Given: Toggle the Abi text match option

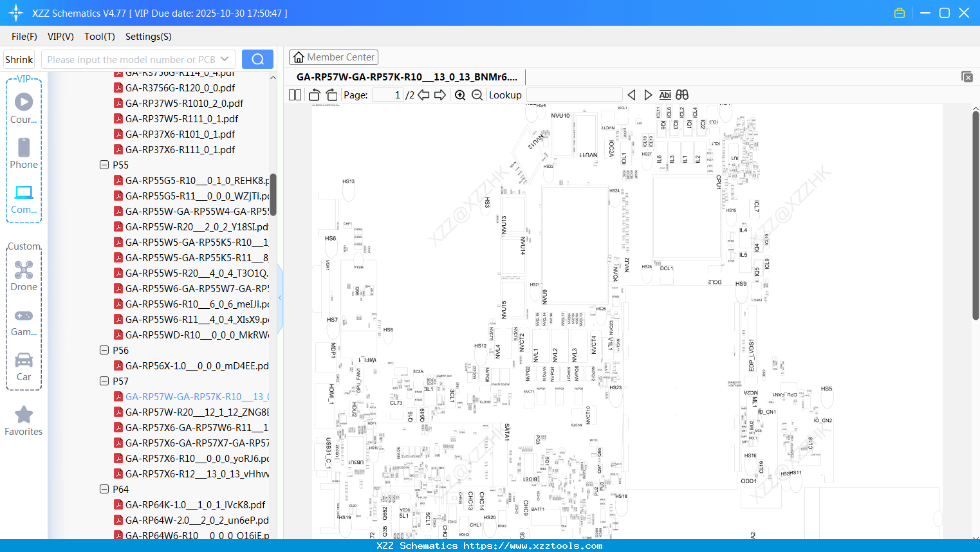Looking at the screenshot, I should pos(665,95).
